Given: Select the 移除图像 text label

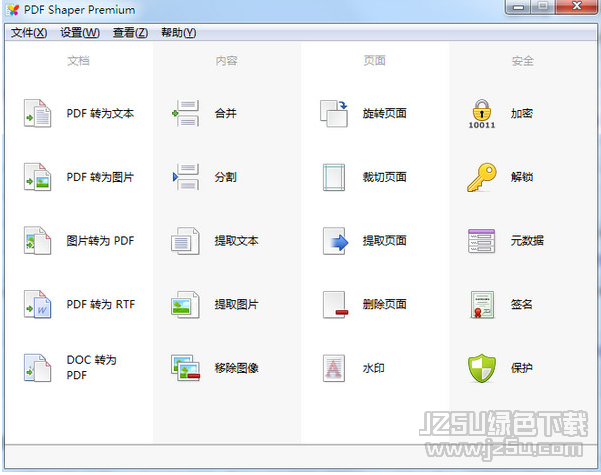Looking at the screenshot, I should (x=236, y=368).
